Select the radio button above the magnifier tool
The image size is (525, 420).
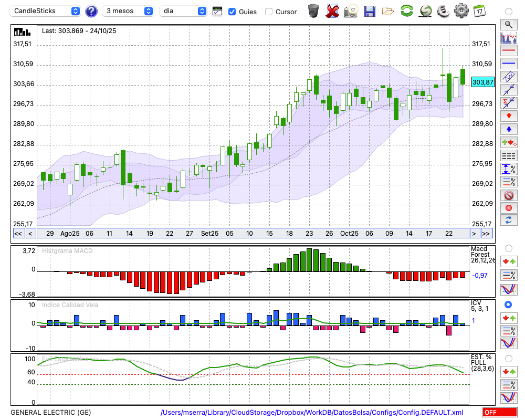tap(509, 12)
